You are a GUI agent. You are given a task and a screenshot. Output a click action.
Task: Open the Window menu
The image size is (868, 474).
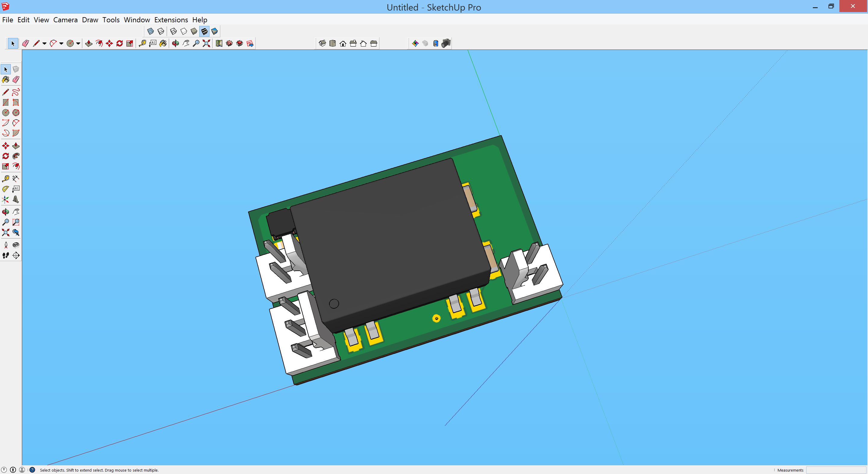[137, 20]
